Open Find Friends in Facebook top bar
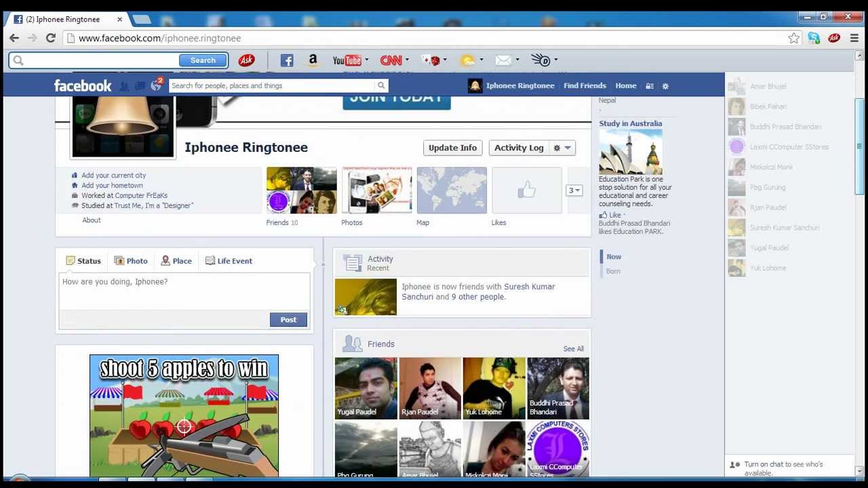Viewport: 868px width, 488px height. coord(585,86)
